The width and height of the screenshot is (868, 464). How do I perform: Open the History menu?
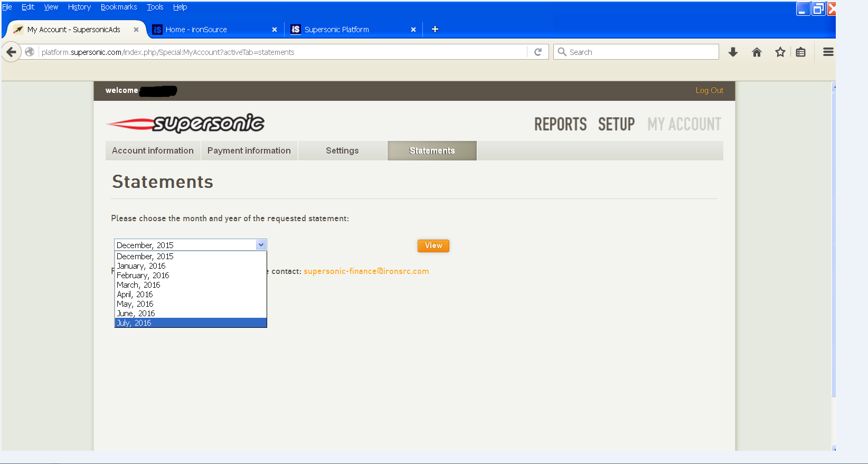(x=79, y=7)
